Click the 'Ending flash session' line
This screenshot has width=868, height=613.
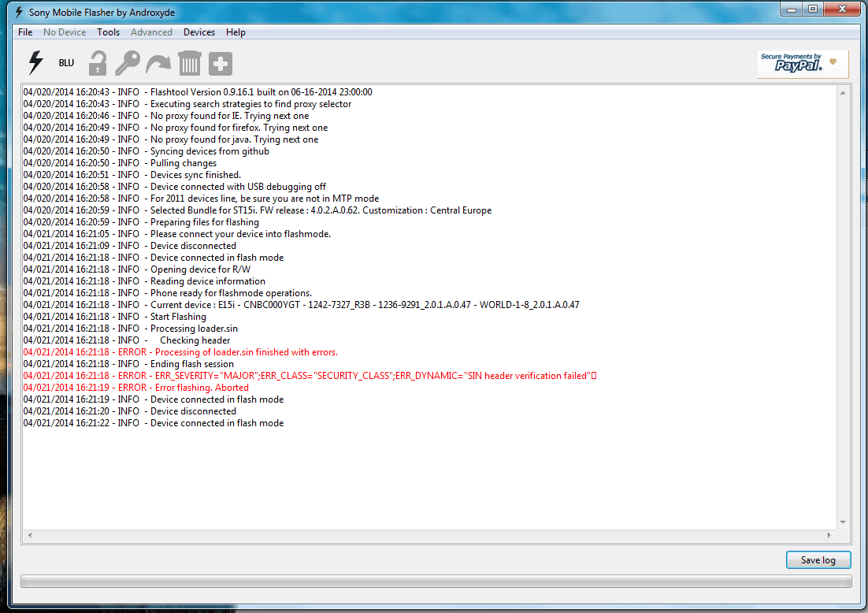tap(128, 364)
